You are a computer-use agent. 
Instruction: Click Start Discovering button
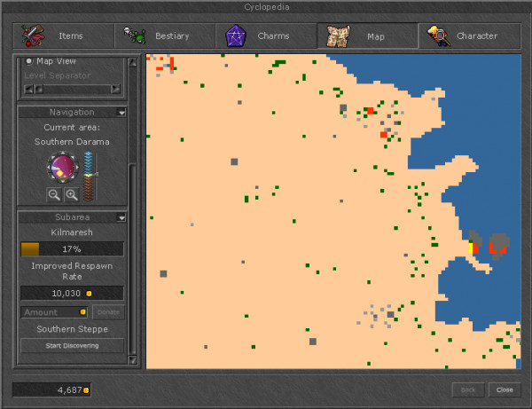click(72, 345)
